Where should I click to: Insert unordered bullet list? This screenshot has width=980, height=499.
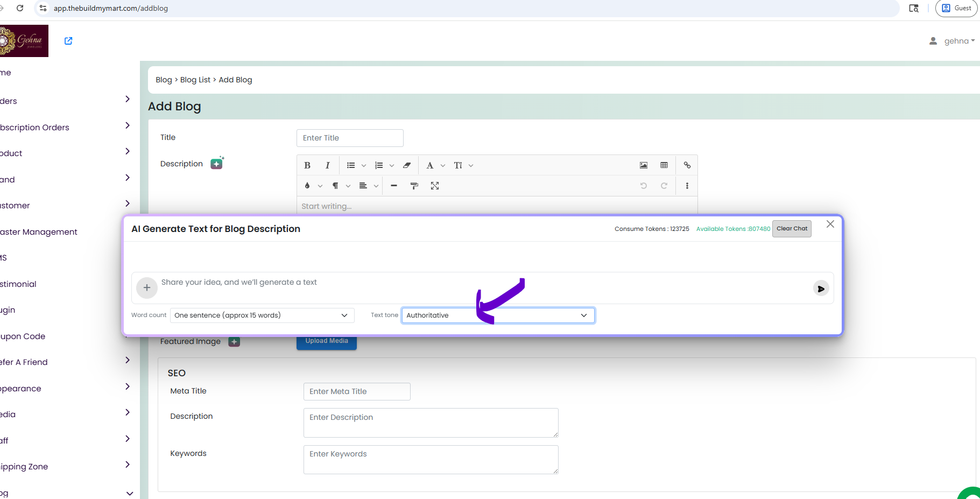tap(351, 165)
